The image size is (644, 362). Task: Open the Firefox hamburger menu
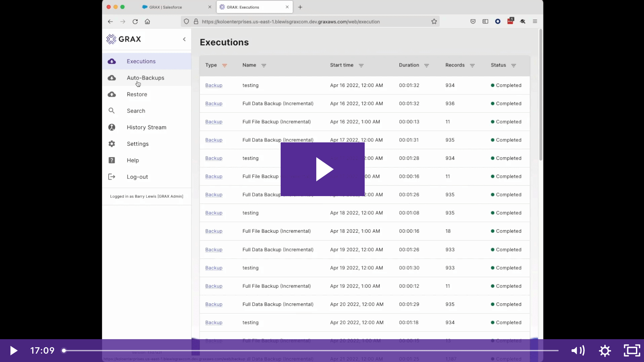click(535, 21)
